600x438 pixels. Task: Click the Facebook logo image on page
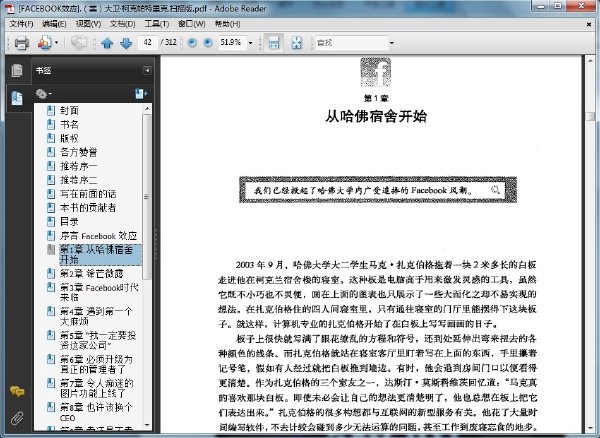375,72
